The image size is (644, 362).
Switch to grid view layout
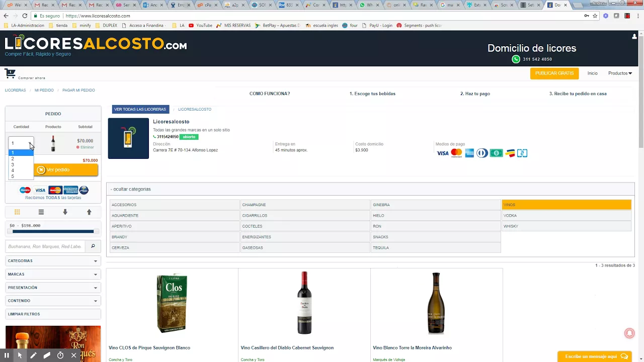[17, 212]
